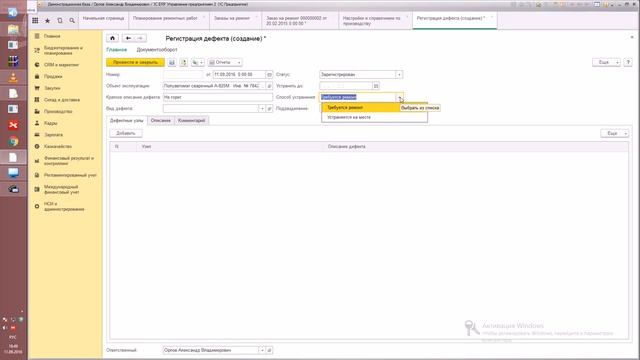Click VLC cone icon in taskbar
The image size is (640, 360).
coord(13,77)
